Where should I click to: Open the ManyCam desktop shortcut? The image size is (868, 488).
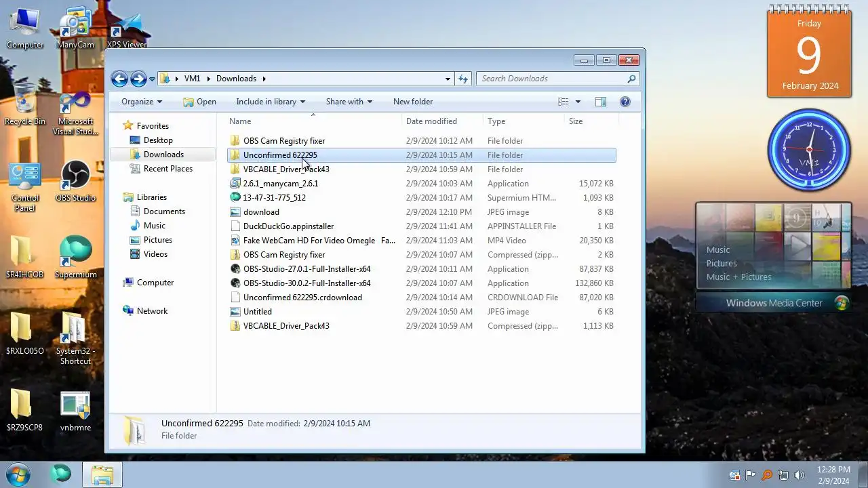tap(75, 28)
